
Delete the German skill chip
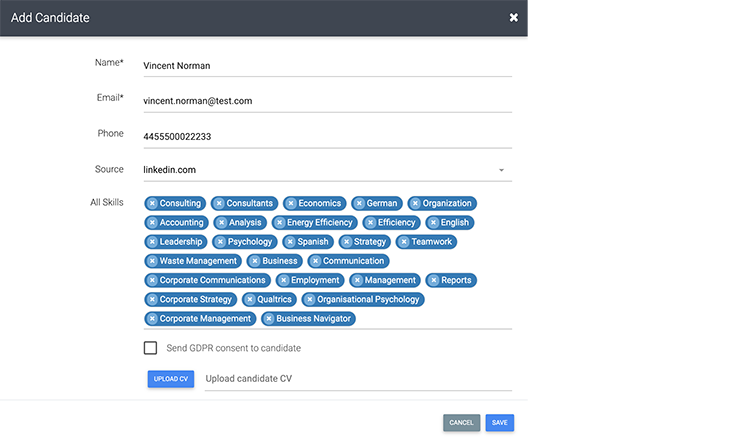(x=359, y=203)
